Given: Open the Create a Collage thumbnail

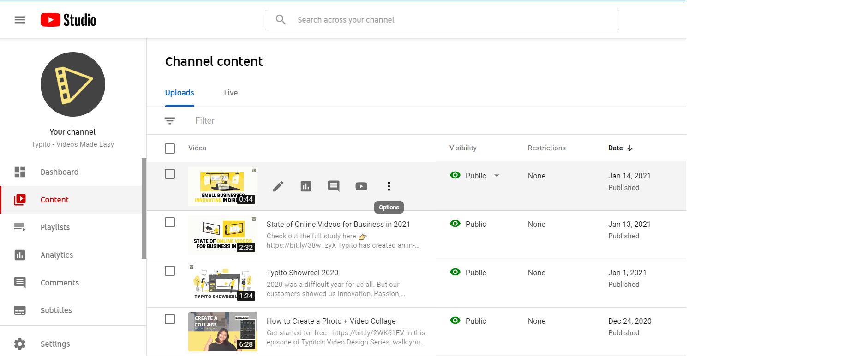Looking at the screenshot, I should (x=223, y=332).
